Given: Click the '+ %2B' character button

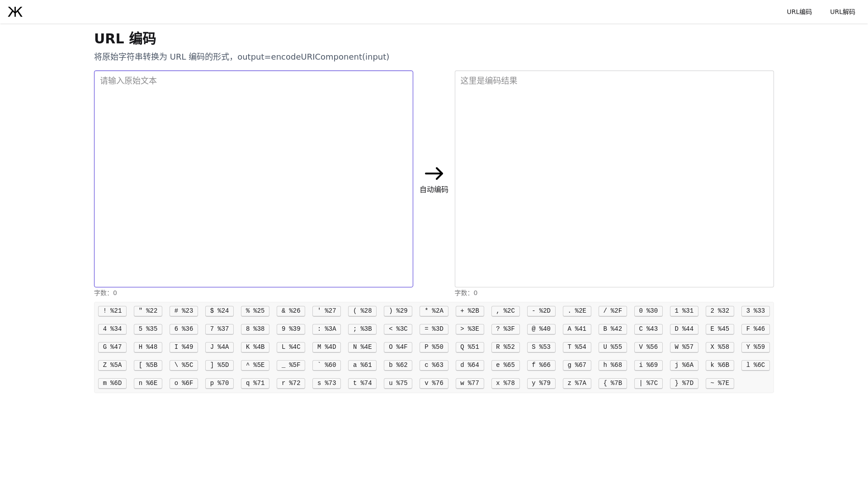Looking at the screenshot, I should (470, 311).
